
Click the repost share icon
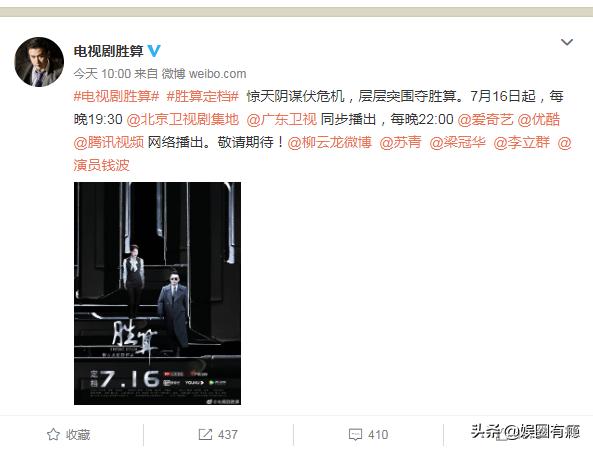[x=205, y=434]
